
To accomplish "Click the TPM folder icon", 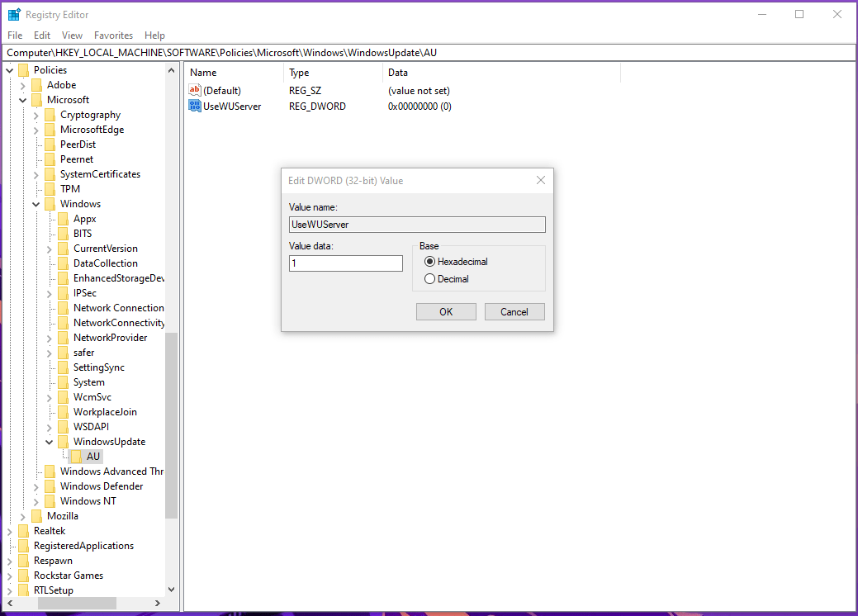I will point(50,189).
